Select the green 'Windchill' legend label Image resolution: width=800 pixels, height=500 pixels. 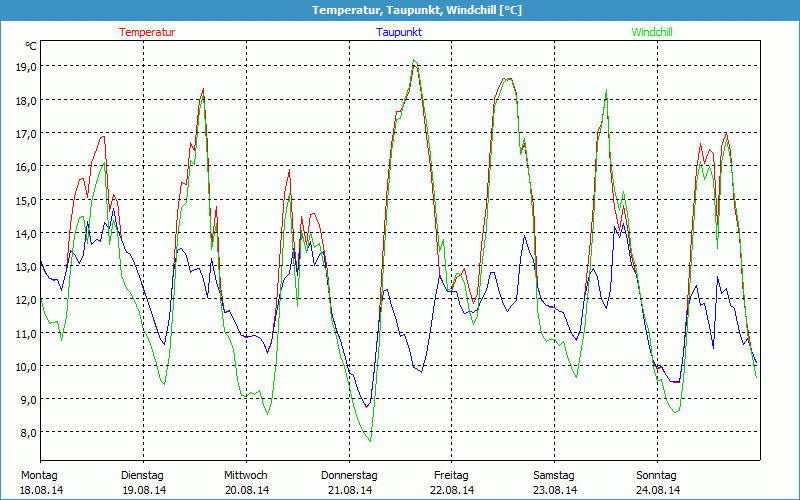(652, 32)
